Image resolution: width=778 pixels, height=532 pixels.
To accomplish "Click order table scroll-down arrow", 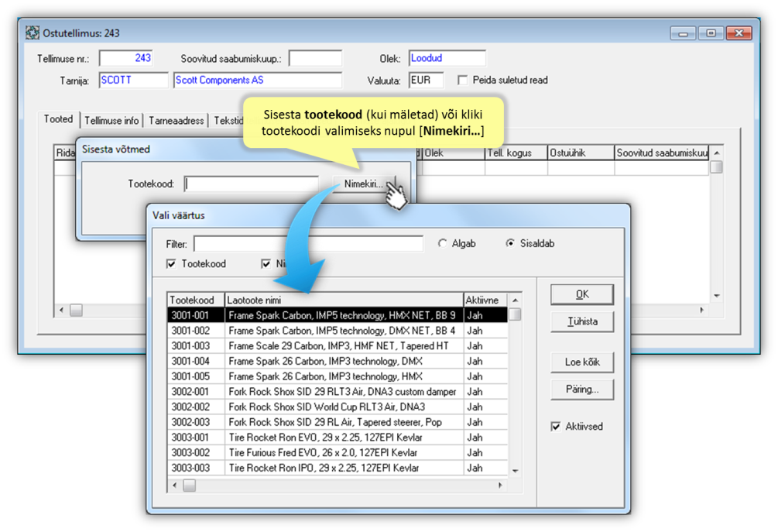I will click(x=717, y=296).
